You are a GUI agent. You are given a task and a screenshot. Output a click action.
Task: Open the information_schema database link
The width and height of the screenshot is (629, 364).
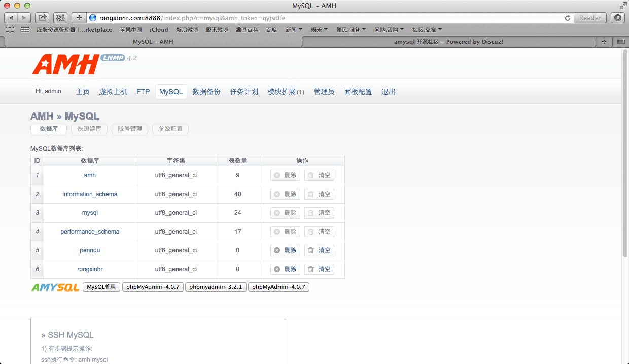(x=90, y=194)
